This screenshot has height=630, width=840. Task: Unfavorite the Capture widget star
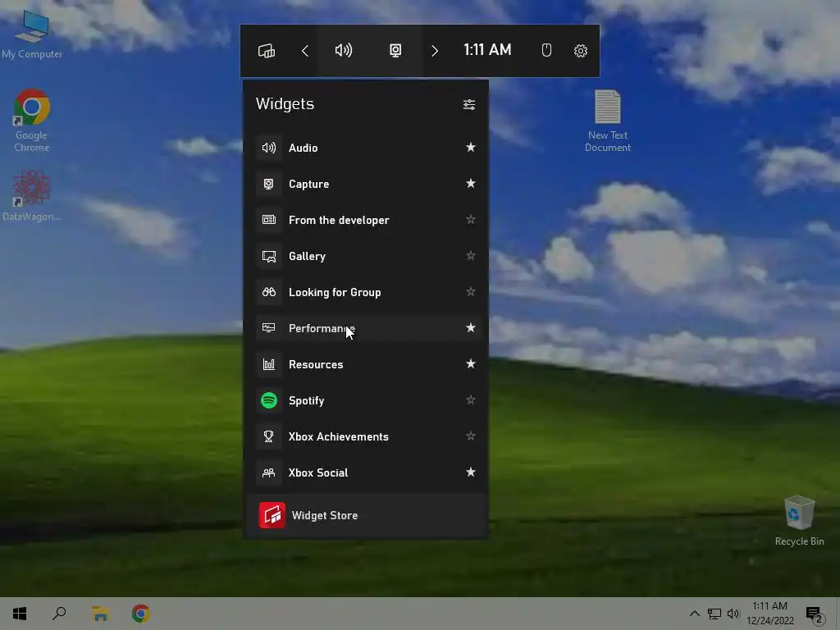tap(470, 183)
